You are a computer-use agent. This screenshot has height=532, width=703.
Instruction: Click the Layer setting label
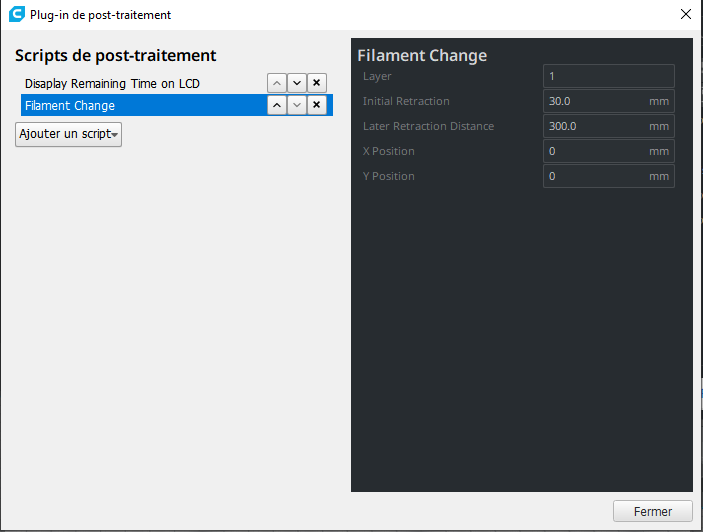coord(377,77)
